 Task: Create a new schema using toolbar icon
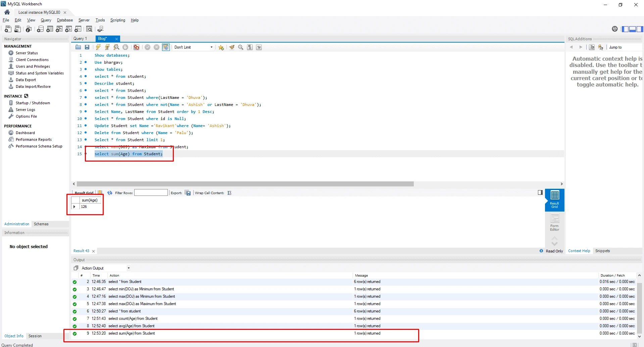click(x=40, y=29)
